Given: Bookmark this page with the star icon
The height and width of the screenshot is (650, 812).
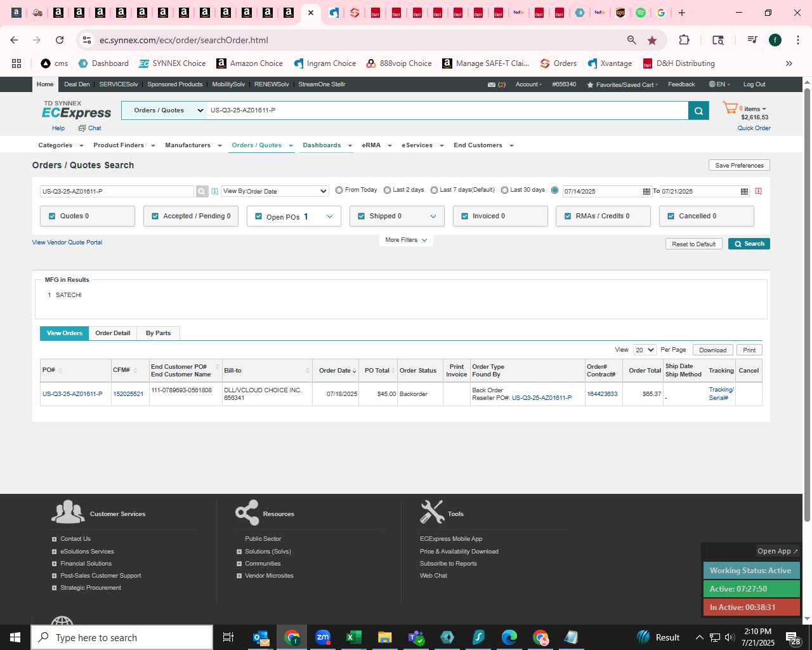Looking at the screenshot, I should (x=652, y=40).
